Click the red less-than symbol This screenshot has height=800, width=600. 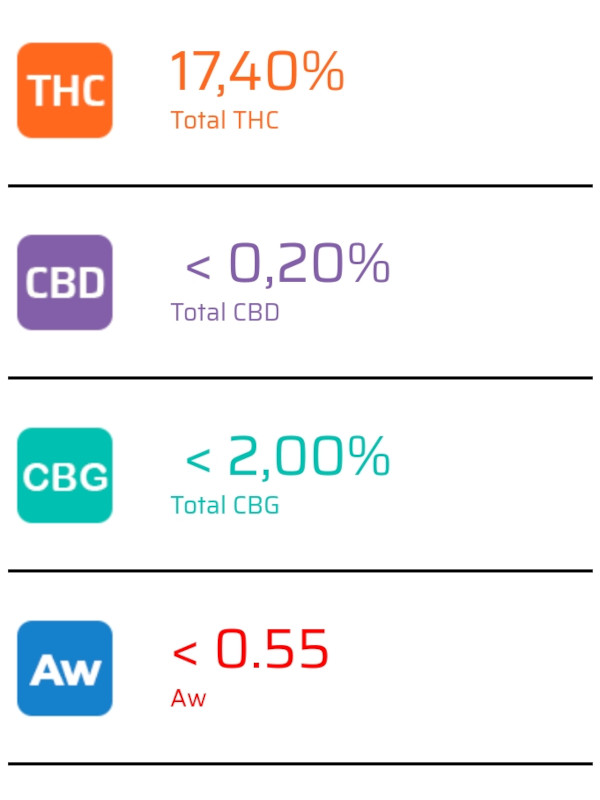pos(185,653)
